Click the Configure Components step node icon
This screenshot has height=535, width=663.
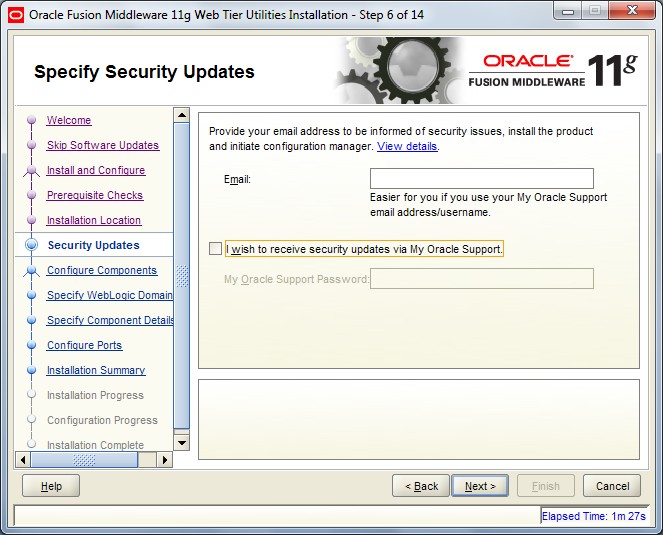(31, 270)
